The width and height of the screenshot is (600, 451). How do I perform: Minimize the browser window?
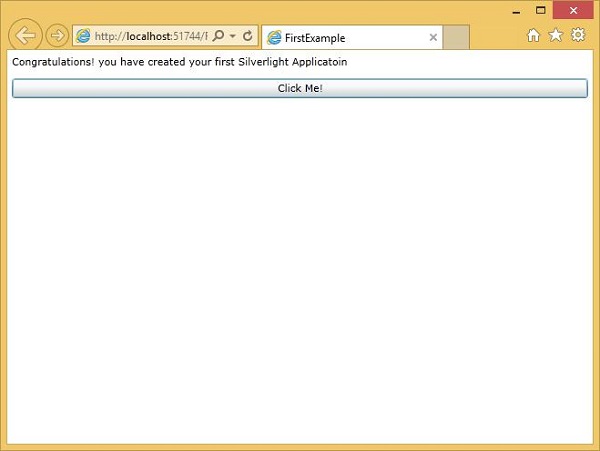coord(515,10)
